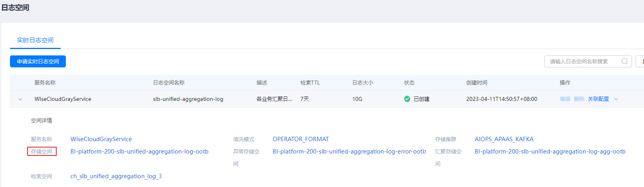Open search space ch_slb_unified_aggregation_log_3
This screenshot has width=644, height=187.
pos(116,176)
